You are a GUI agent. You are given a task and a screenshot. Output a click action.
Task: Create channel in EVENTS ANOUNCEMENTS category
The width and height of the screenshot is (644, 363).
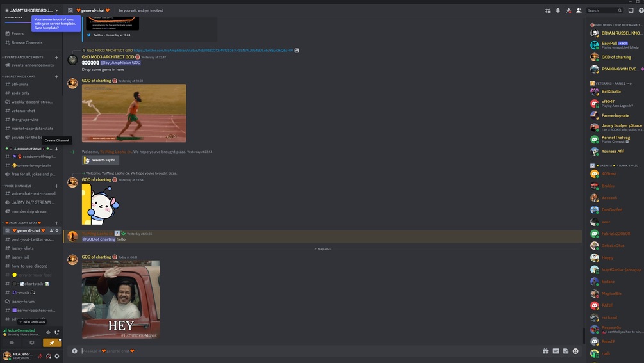(x=56, y=58)
